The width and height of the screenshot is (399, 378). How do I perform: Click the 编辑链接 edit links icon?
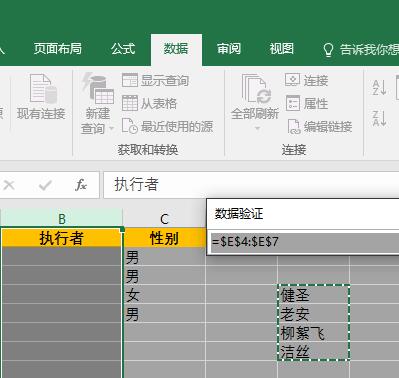[x=294, y=127]
